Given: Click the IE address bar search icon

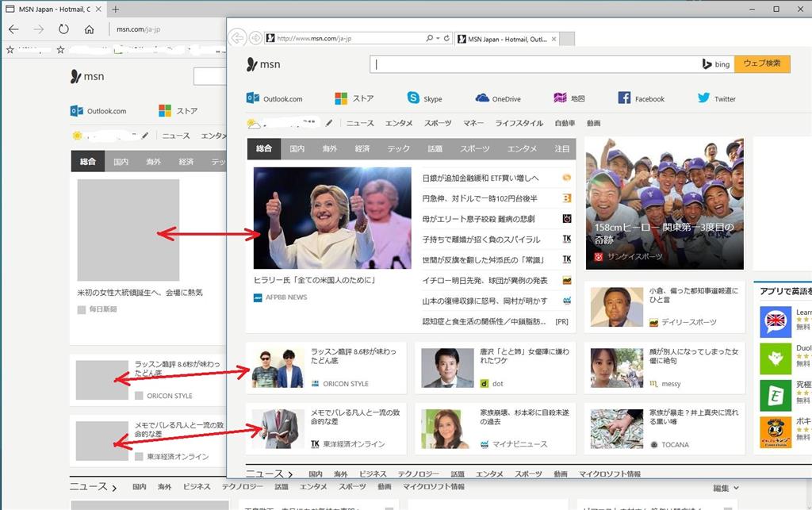Looking at the screenshot, I should [429, 38].
